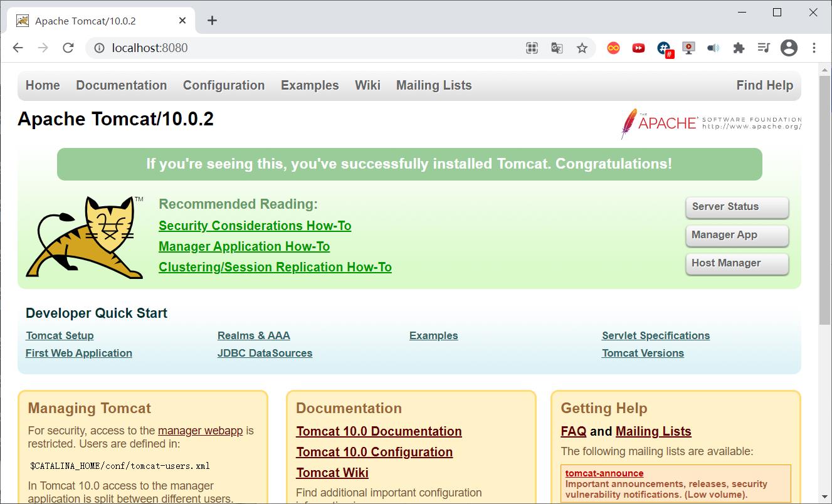Click the Manager App button
Image resolution: width=832 pixels, height=504 pixels.
(x=737, y=235)
